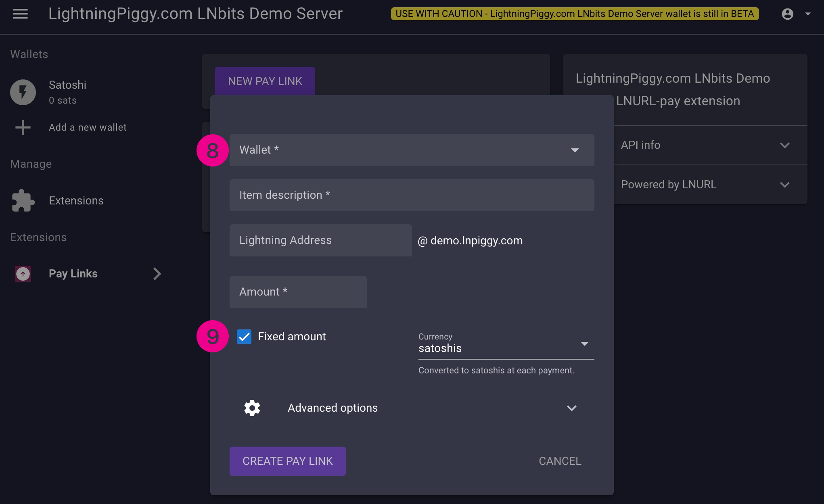Click the Item description input field
This screenshot has width=824, height=504.
pyautogui.click(x=412, y=195)
